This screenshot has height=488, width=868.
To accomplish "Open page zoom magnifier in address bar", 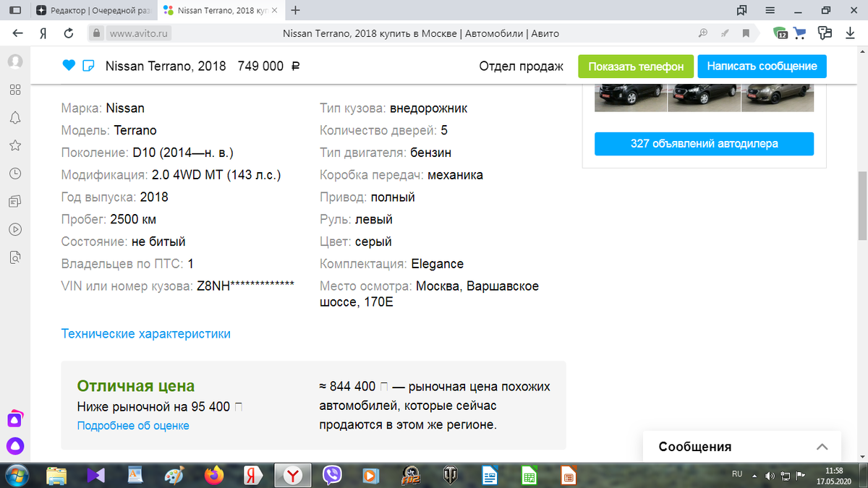I will tap(702, 33).
